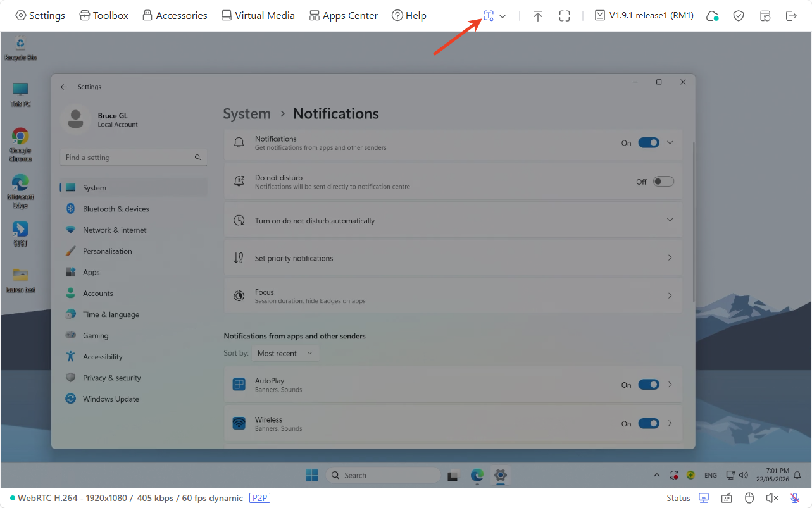Go back using the Settings back arrow

pyautogui.click(x=64, y=87)
